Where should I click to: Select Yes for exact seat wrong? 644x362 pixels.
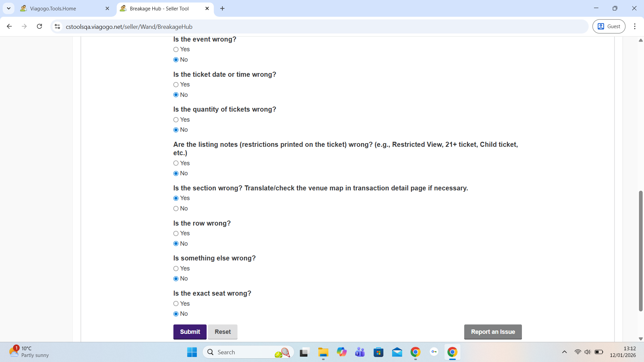coord(176,304)
